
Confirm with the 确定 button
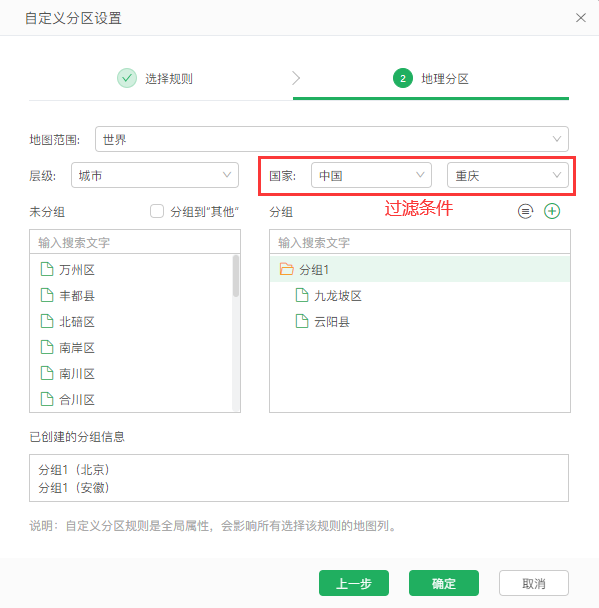444,583
